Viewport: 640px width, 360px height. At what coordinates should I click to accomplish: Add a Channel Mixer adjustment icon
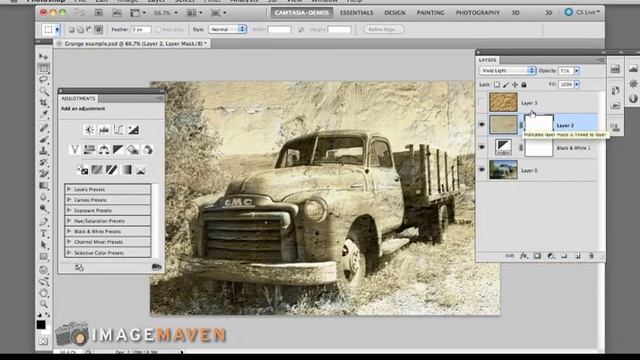148,150
